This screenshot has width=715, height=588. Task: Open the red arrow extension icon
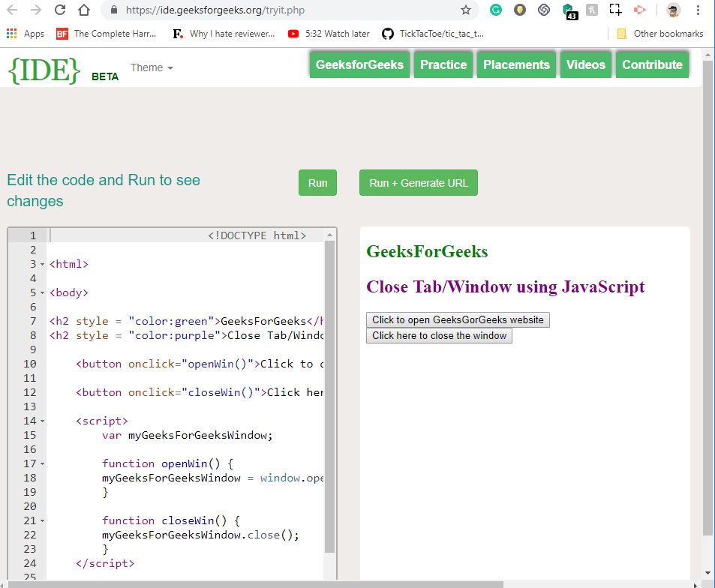coord(640,10)
